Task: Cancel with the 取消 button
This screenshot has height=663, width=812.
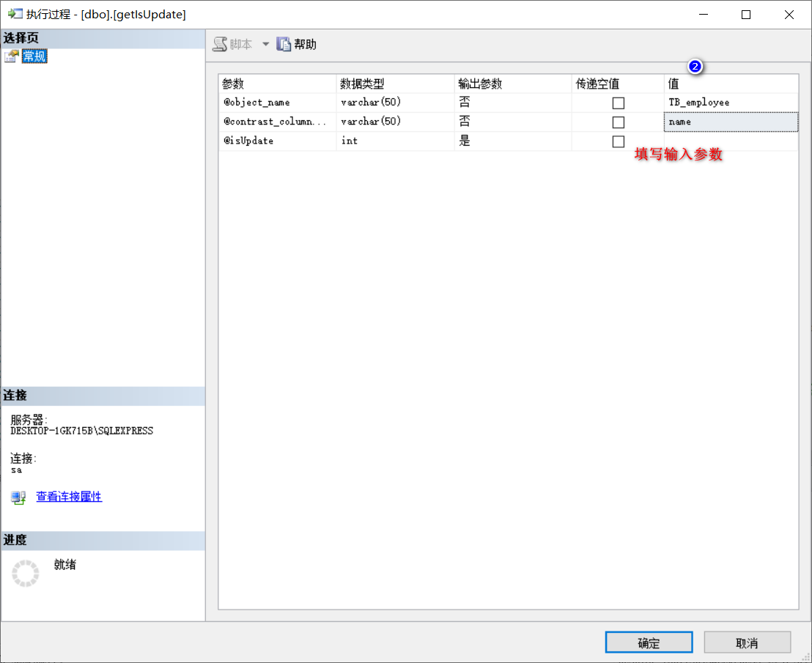Action: 747,642
